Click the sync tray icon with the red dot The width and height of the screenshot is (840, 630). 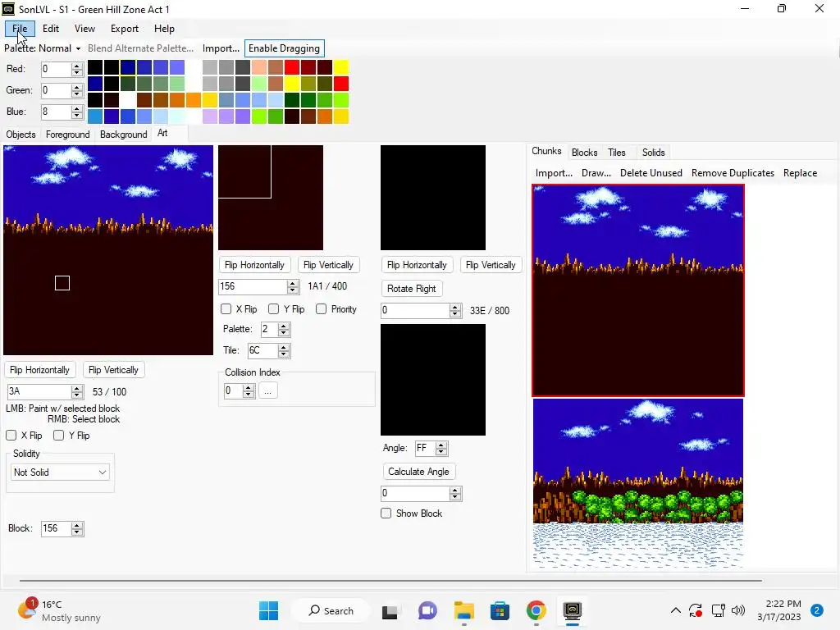696,610
